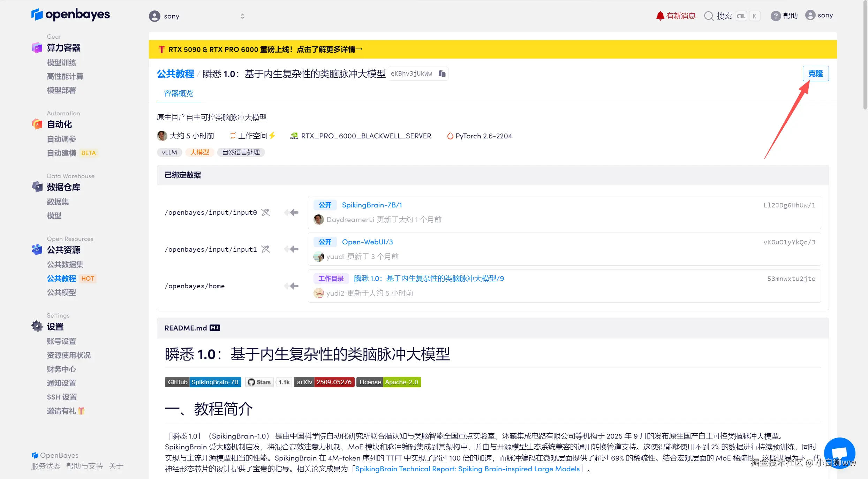Click the 有新消息 notification bell
This screenshot has height=479, width=868.
point(660,16)
